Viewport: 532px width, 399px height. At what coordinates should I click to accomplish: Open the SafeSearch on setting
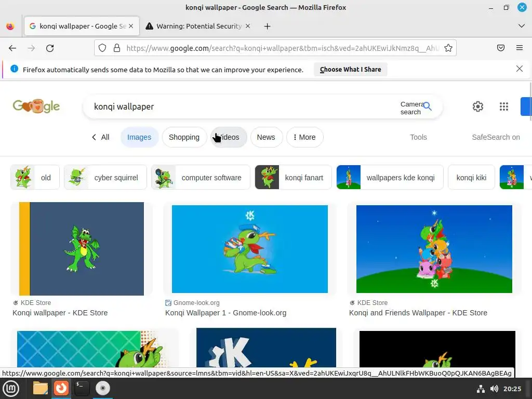496,137
